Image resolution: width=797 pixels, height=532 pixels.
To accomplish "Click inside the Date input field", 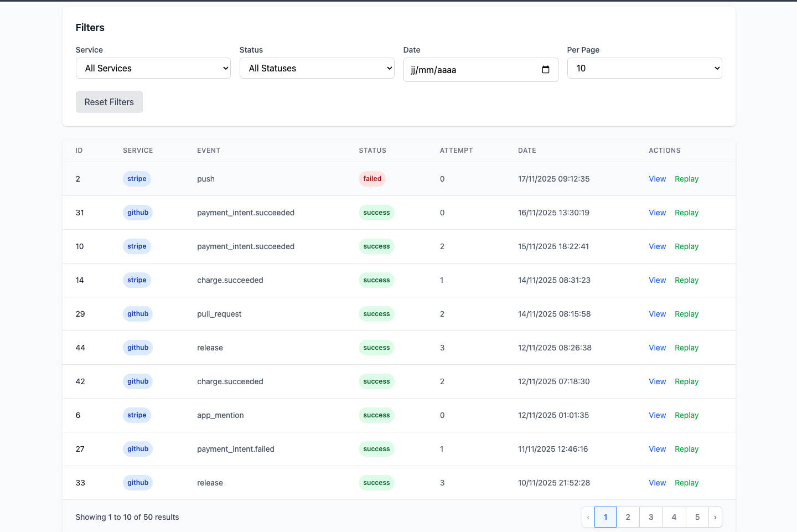I will click(470, 70).
